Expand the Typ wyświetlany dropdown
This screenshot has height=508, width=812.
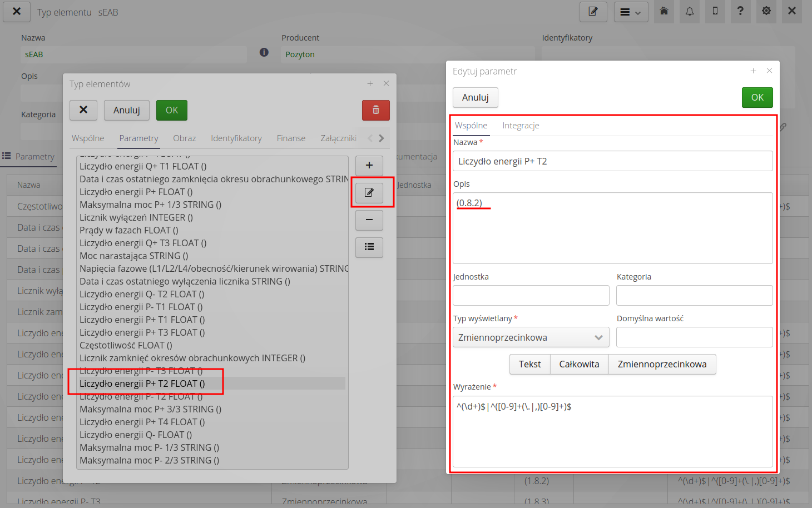[531, 337]
